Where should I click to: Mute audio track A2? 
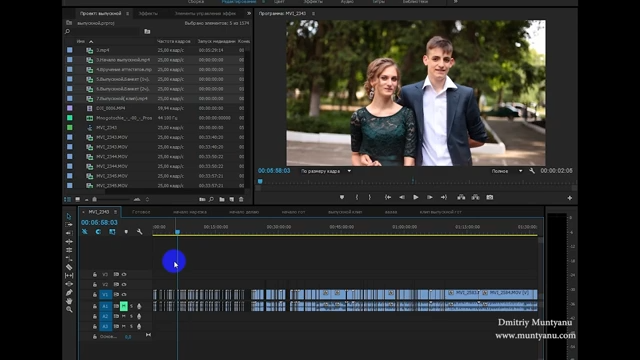[x=124, y=316]
